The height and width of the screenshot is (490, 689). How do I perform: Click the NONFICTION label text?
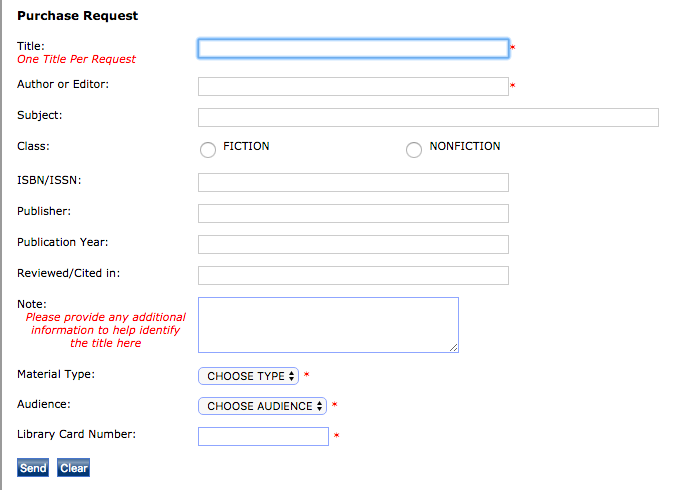tap(465, 146)
